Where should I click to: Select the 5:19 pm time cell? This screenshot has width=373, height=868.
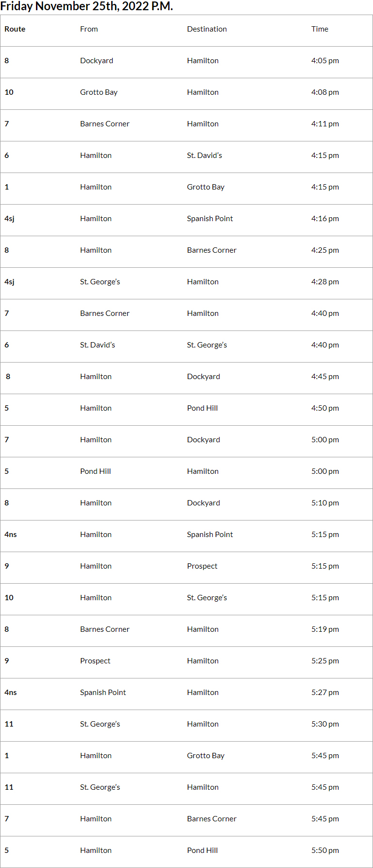325,629
